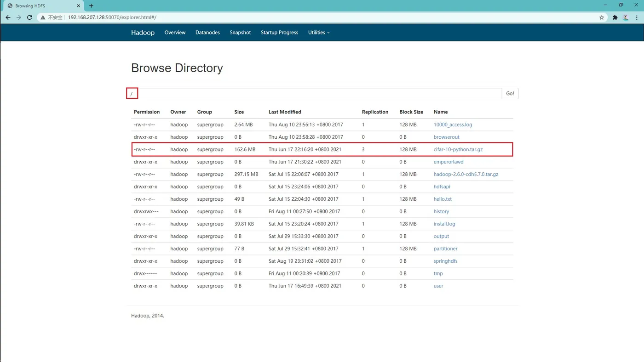Screen dimensions: 644x362
Task: Open the partitioner file link
Action: pyautogui.click(x=445, y=249)
